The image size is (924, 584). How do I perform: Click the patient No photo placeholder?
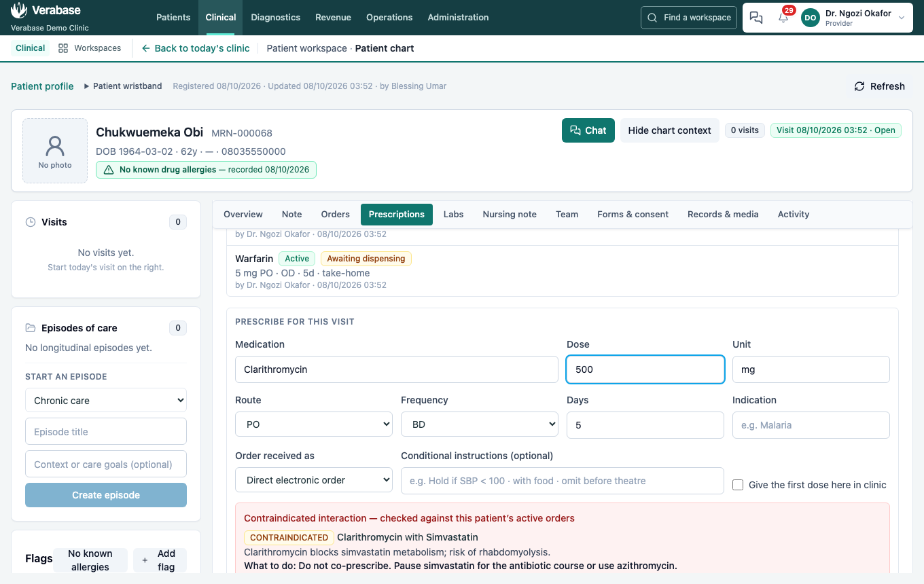click(x=55, y=151)
